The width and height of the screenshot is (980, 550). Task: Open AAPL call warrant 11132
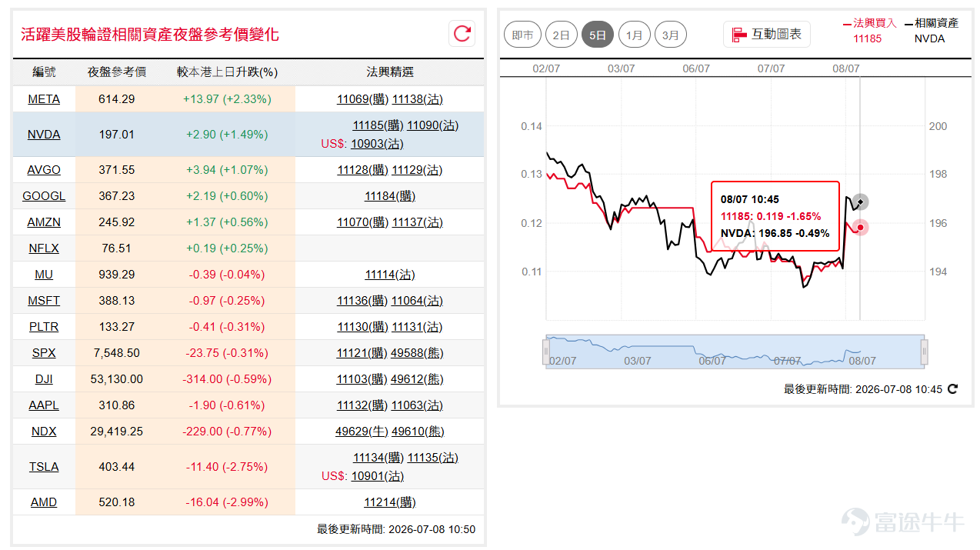[362, 405]
